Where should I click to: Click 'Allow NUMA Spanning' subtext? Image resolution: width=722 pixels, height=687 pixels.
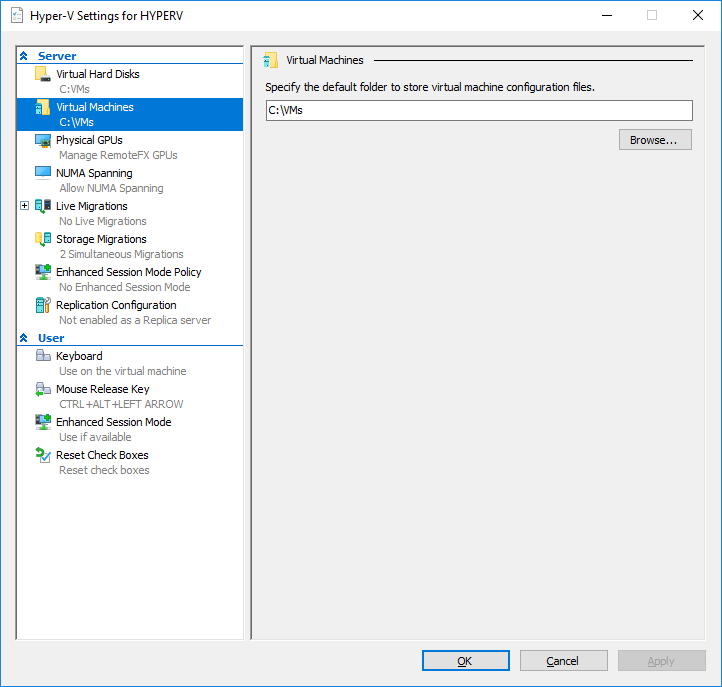pos(111,188)
